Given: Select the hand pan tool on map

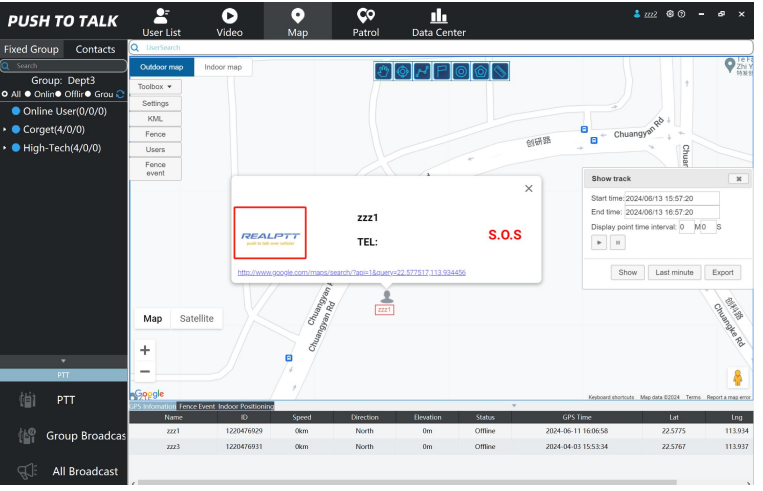Looking at the screenshot, I should (383, 71).
